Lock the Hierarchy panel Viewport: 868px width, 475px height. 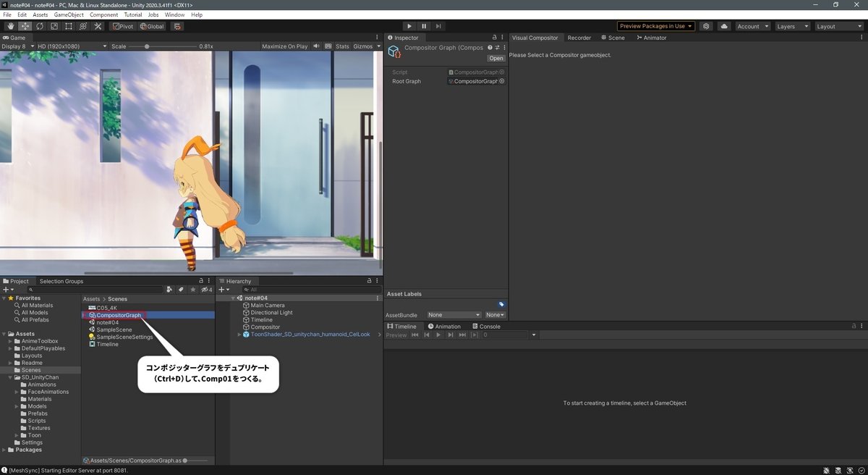369,281
